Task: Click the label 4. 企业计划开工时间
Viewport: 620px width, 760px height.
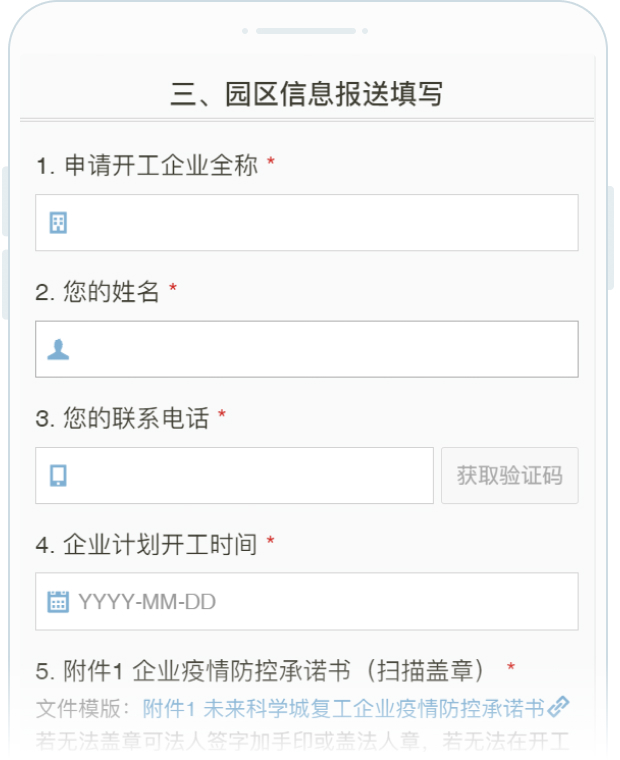Action: click(147, 545)
